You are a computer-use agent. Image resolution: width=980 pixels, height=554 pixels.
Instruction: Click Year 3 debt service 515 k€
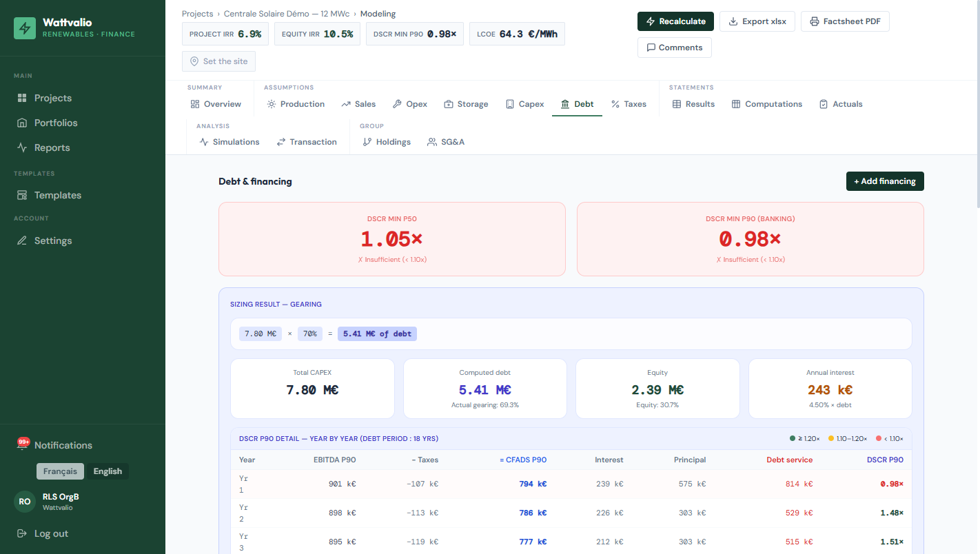[x=799, y=542]
